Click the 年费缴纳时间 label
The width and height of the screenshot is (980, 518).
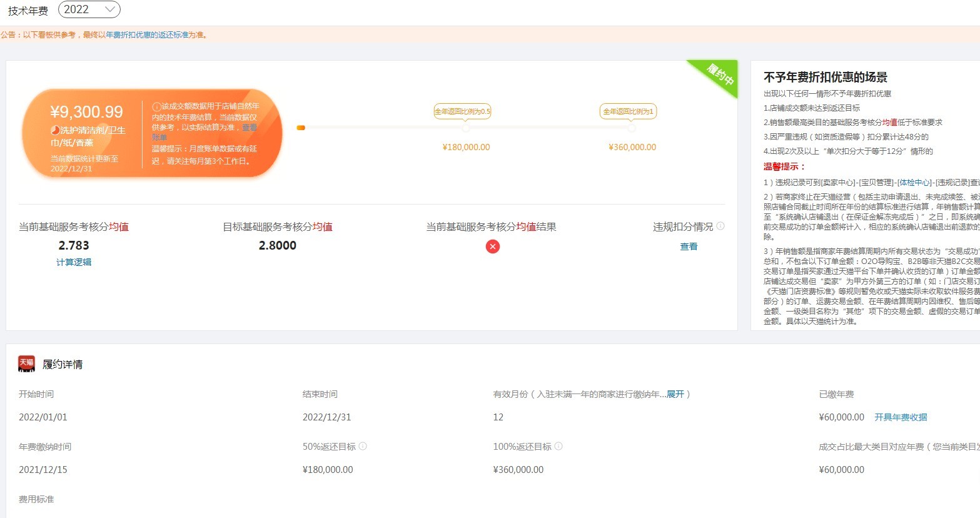[x=45, y=447]
